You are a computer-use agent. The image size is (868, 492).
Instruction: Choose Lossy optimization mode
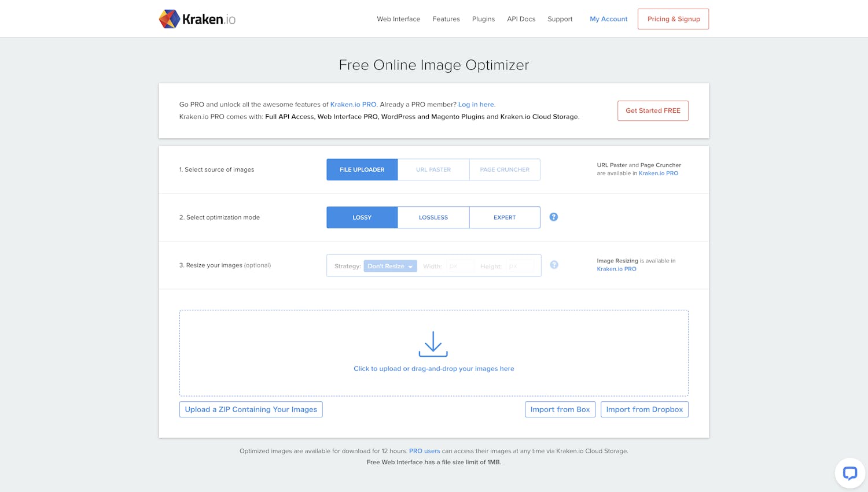point(362,217)
